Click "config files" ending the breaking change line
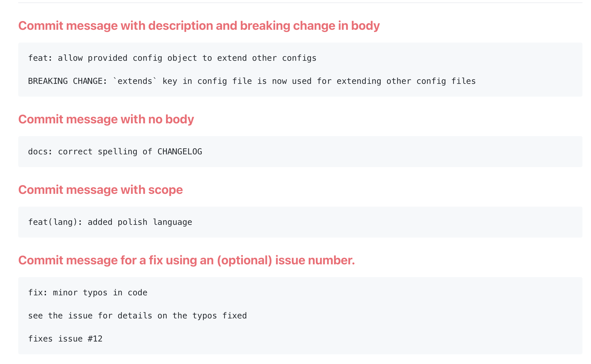591x364 pixels. (x=446, y=81)
